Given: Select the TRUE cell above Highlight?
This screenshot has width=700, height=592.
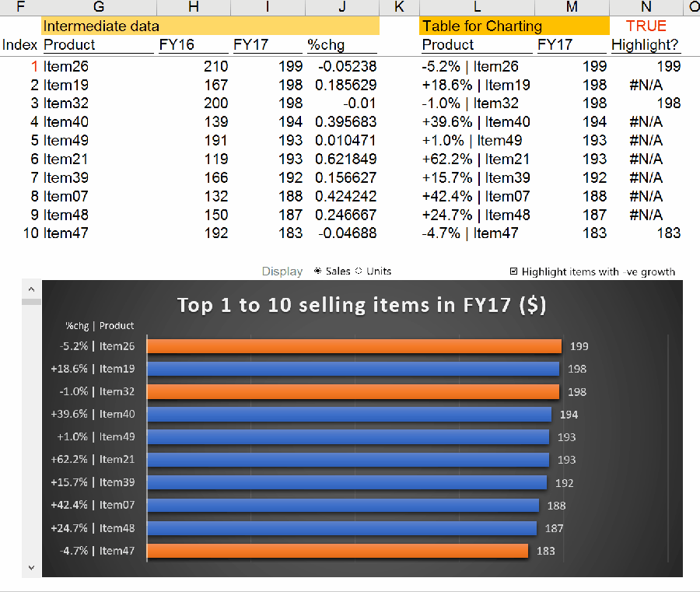Looking at the screenshot, I should (x=646, y=26).
